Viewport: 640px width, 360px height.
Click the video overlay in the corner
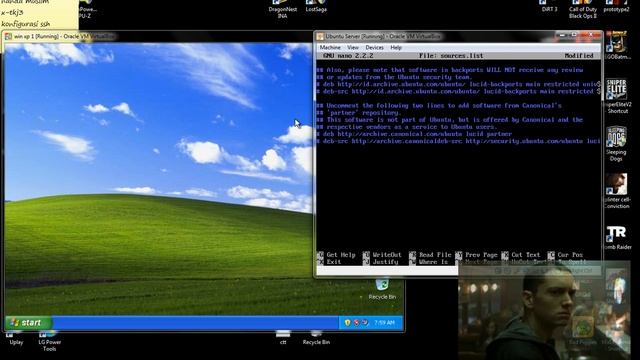coord(544,312)
